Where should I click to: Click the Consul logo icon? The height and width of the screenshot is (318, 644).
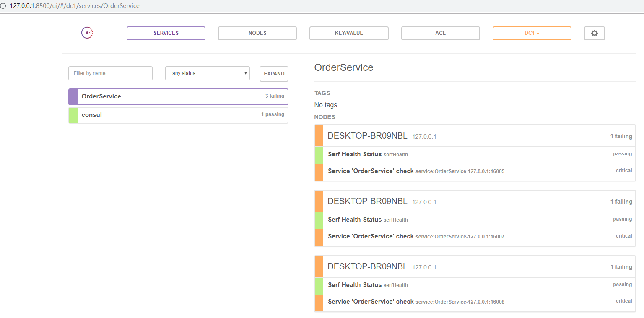[87, 33]
